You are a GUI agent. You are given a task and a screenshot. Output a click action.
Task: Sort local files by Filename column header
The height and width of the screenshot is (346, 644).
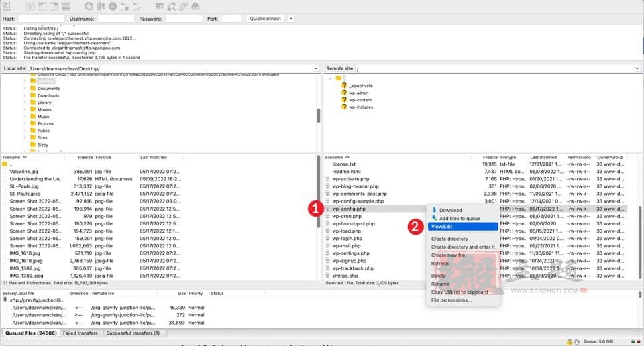(32, 157)
